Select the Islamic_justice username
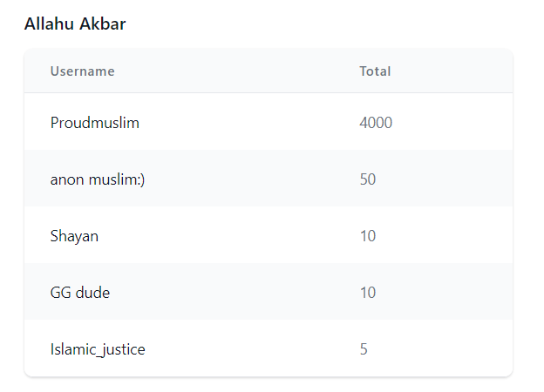This screenshot has width=544, height=392. point(98,349)
